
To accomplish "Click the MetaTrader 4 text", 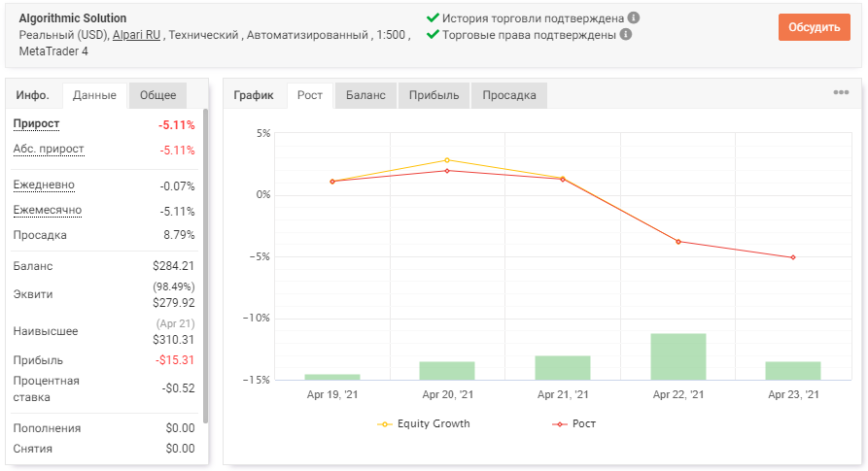I will tap(53, 51).
